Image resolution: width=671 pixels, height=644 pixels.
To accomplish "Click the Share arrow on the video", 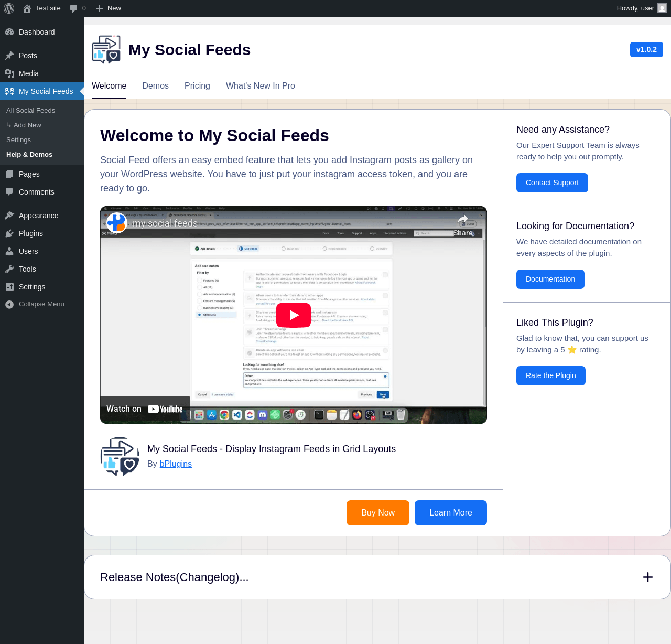I will (463, 219).
